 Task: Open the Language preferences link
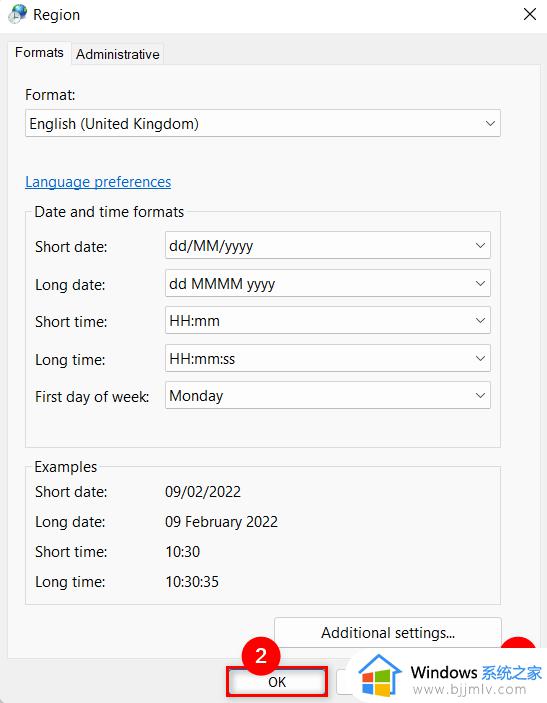coord(98,182)
